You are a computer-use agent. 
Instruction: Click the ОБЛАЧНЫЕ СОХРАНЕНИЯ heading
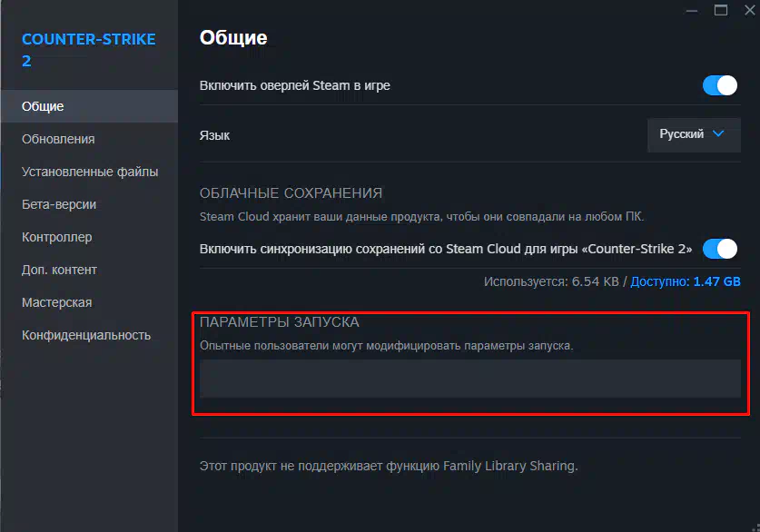tap(291, 193)
